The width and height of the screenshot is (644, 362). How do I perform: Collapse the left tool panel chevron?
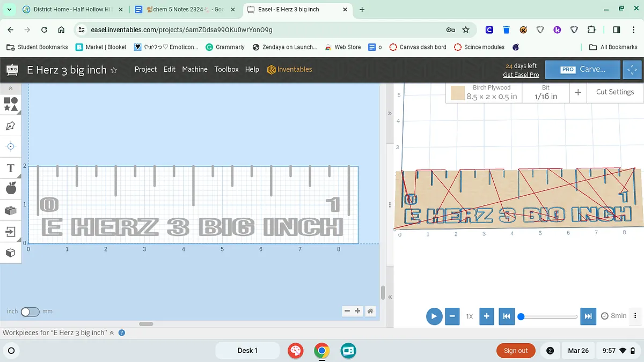[10, 88]
